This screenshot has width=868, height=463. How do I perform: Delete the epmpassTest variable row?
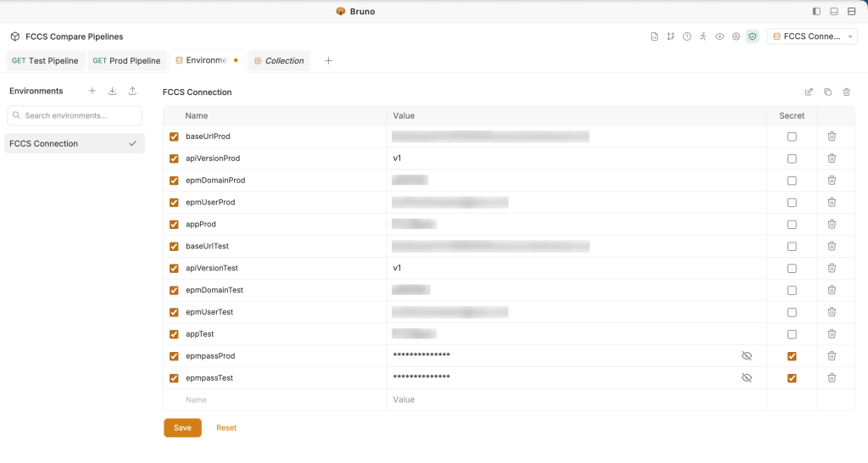pyautogui.click(x=832, y=377)
